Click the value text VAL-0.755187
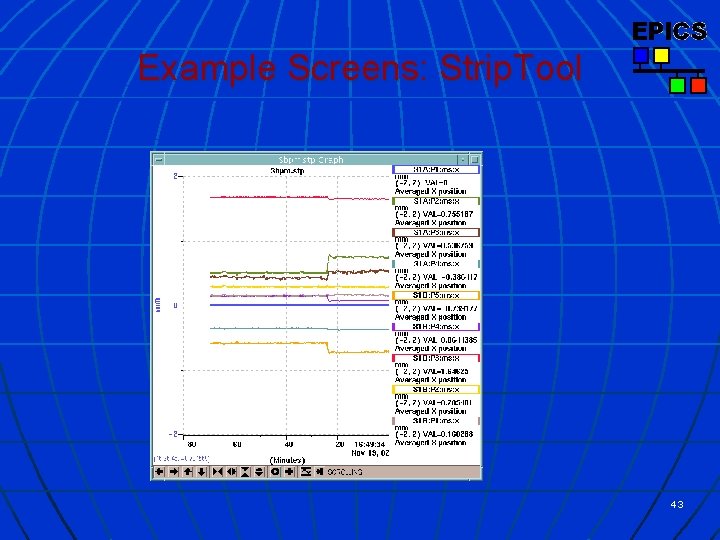Screen dimensions: 720x540 (449, 214)
